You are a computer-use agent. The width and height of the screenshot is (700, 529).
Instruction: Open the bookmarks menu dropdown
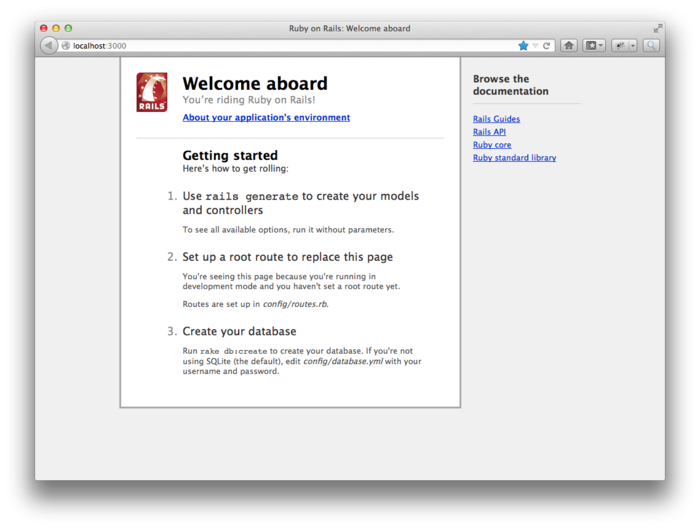(x=594, y=45)
